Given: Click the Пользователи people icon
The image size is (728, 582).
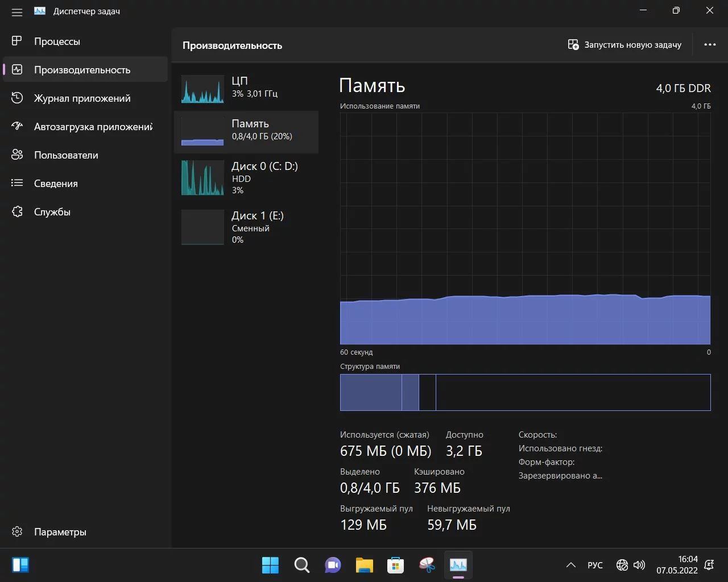Looking at the screenshot, I should pyautogui.click(x=17, y=155).
